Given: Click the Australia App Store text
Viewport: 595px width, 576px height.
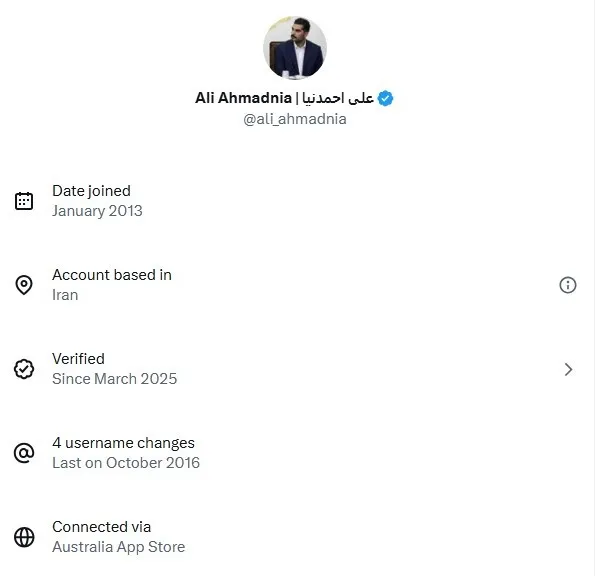Looking at the screenshot, I should pos(119,547).
